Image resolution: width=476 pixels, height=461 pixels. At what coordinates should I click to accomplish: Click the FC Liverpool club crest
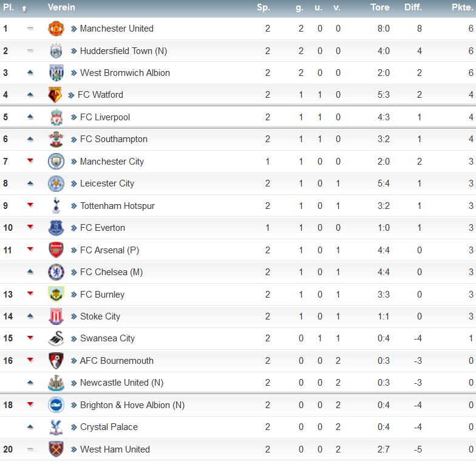pyautogui.click(x=56, y=117)
